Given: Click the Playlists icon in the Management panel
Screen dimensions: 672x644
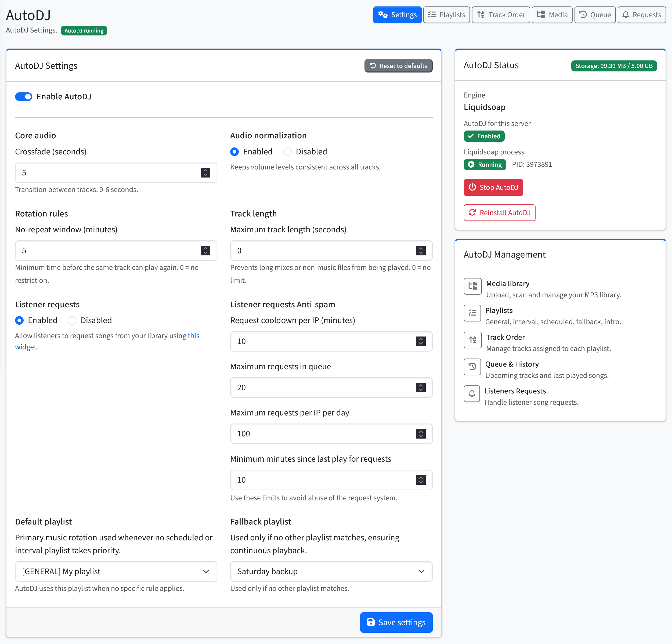Looking at the screenshot, I should tap(472, 313).
